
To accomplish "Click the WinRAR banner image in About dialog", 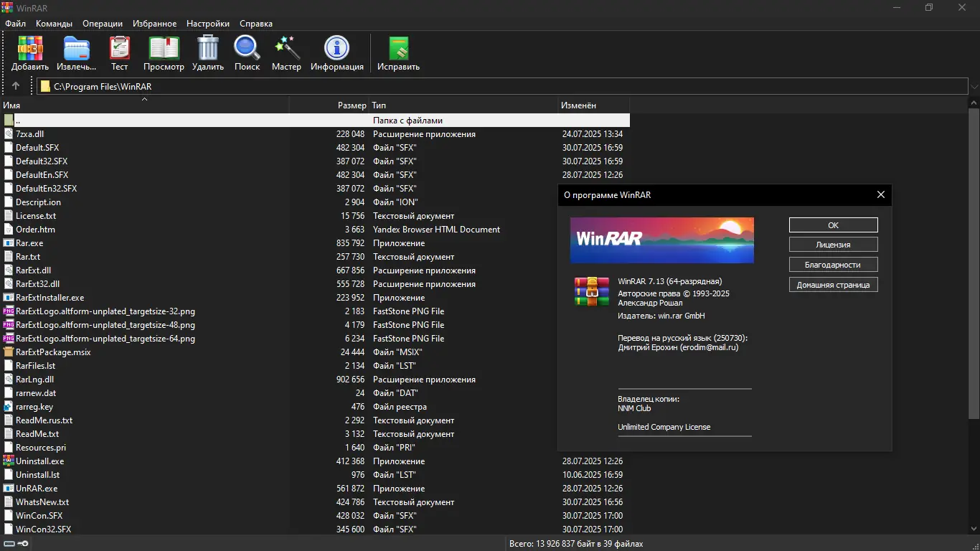I will click(662, 240).
